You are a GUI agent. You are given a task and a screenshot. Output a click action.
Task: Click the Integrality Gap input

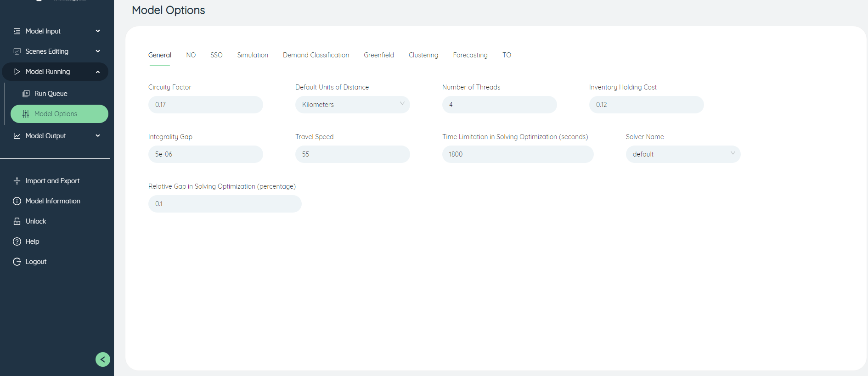point(205,154)
